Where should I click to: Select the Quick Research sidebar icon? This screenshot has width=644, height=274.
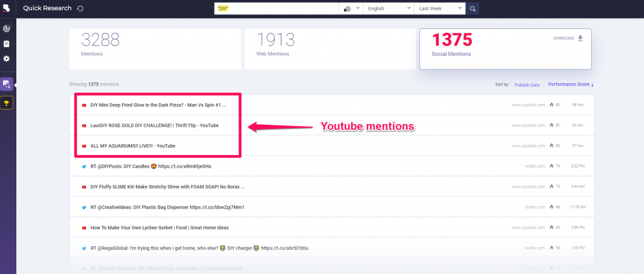pos(6,84)
